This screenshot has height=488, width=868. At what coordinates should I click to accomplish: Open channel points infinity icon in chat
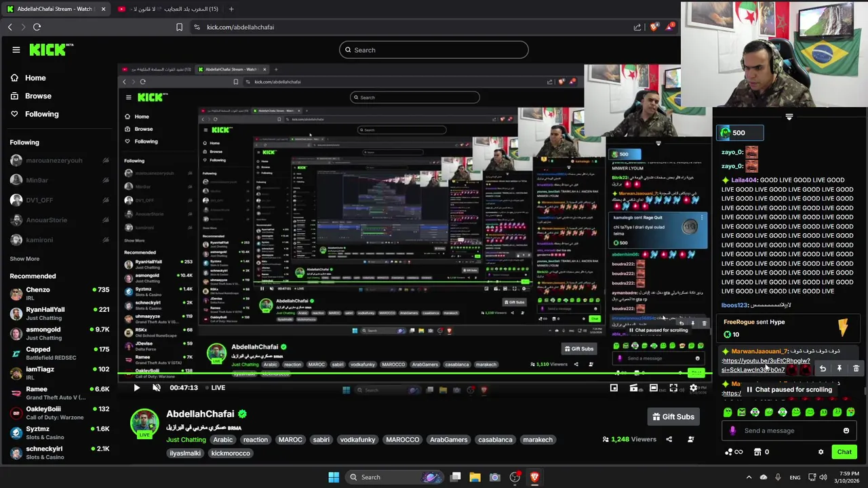pyautogui.click(x=734, y=452)
